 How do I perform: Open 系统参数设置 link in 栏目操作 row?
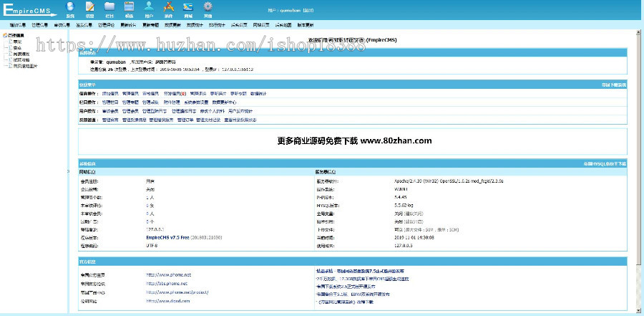tap(196, 102)
